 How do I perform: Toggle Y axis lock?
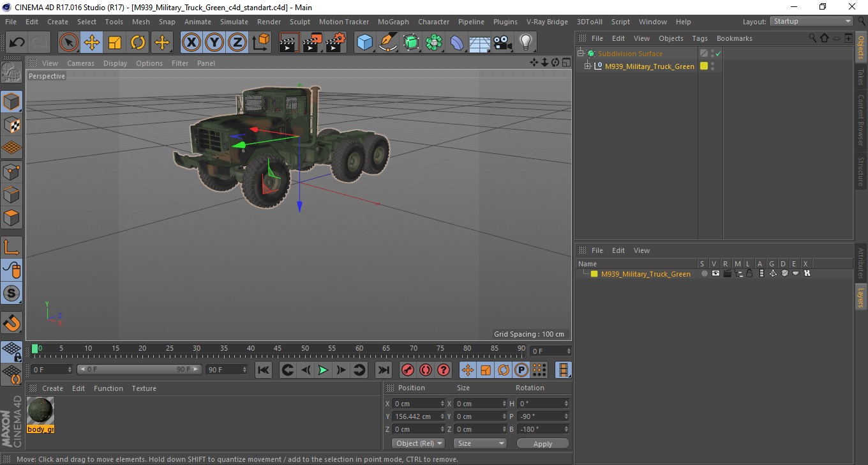point(214,43)
